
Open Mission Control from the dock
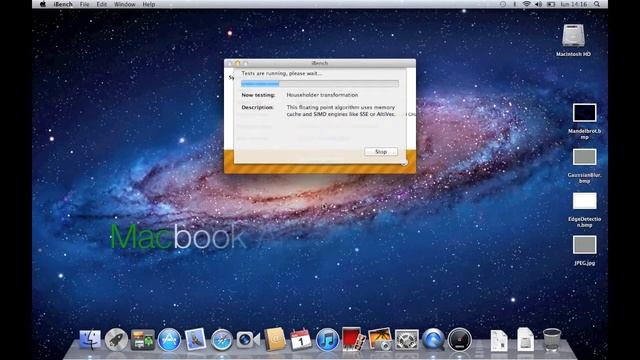pos(143,340)
